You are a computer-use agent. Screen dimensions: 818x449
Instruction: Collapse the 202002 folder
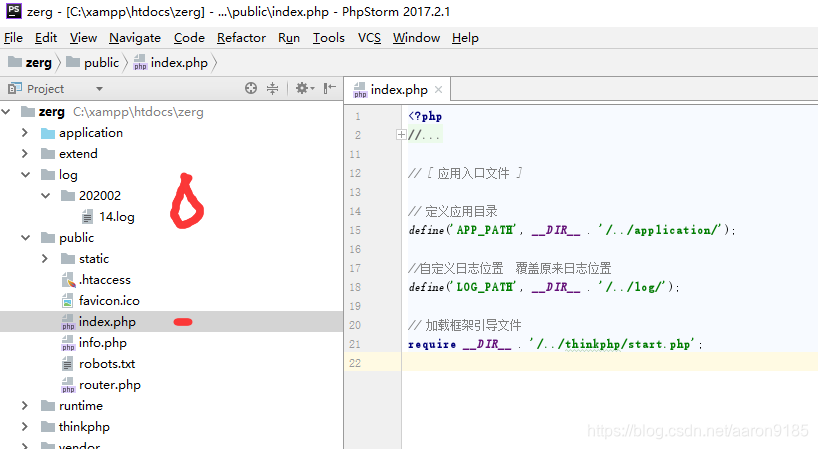click(46, 196)
